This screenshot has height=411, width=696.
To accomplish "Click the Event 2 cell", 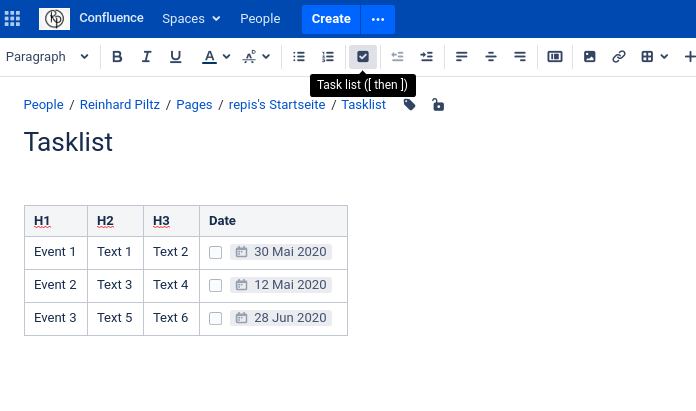I will point(56,286).
